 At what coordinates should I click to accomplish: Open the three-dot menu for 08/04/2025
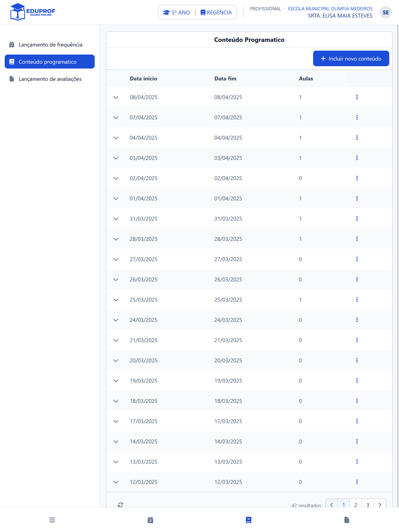tap(357, 97)
